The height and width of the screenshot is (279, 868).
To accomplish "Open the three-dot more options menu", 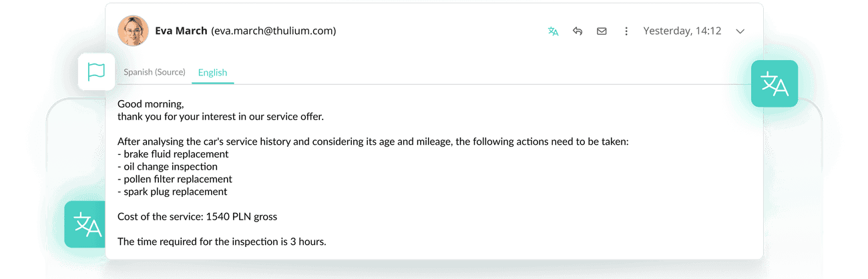I will (x=626, y=31).
